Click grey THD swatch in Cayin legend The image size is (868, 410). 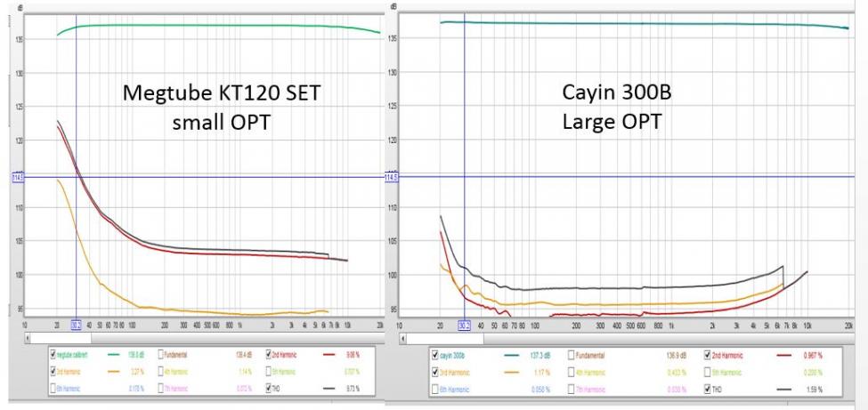tap(783, 390)
